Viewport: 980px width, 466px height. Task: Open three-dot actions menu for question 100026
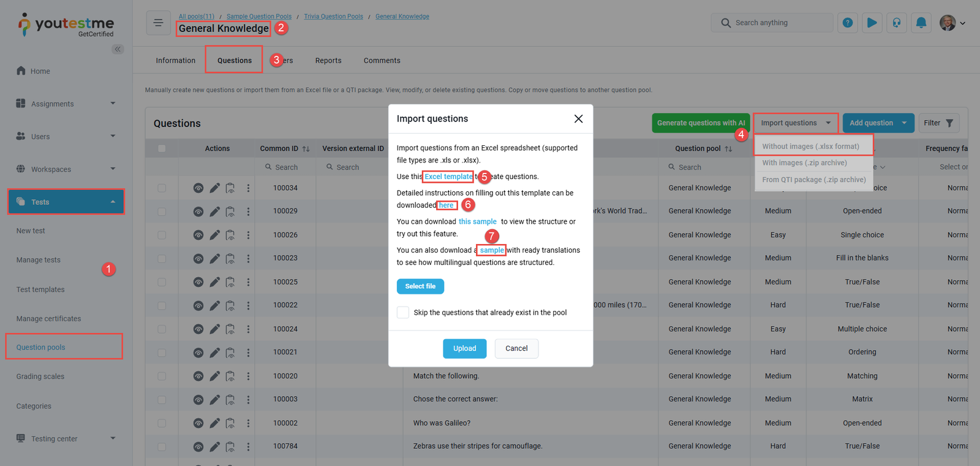click(x=248, y=235)
